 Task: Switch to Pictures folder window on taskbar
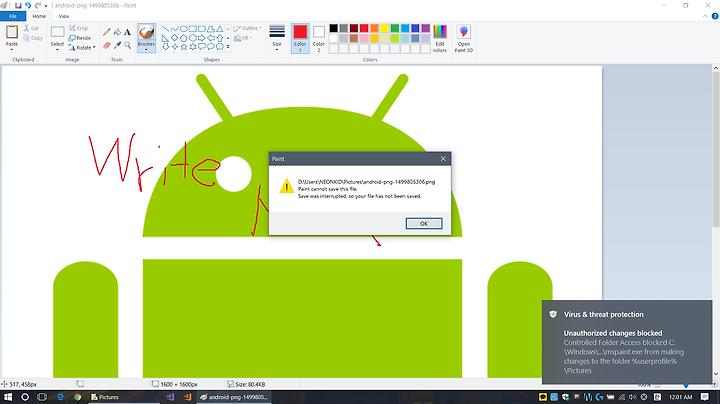(x=123, y=397)
